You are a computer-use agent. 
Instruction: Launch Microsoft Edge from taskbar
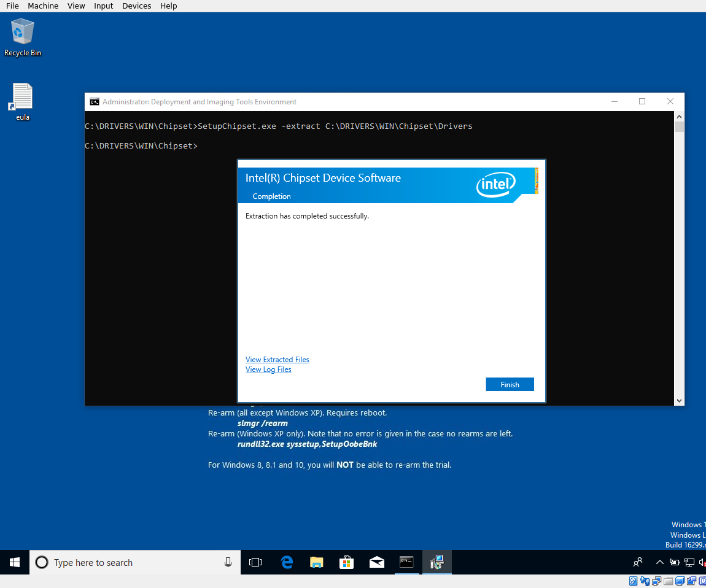286,562
